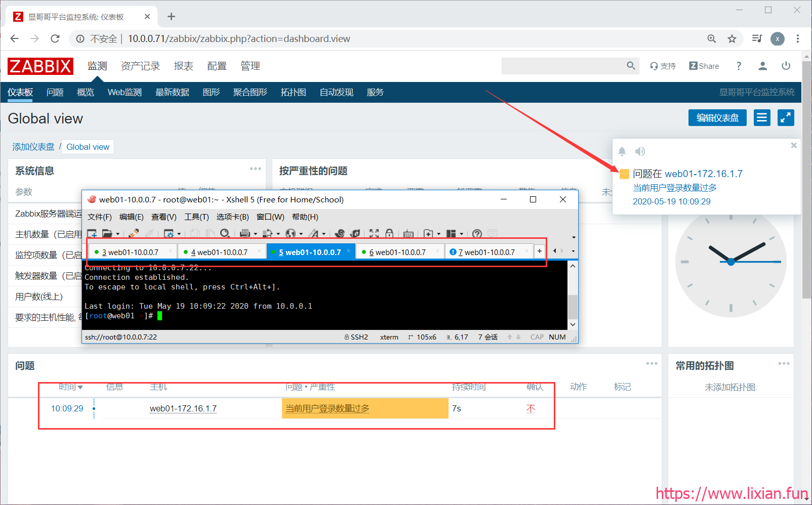Click the search magnifier in Zabbix search box
This screenshot has width=812, height=505.
(x=631, y=66)
